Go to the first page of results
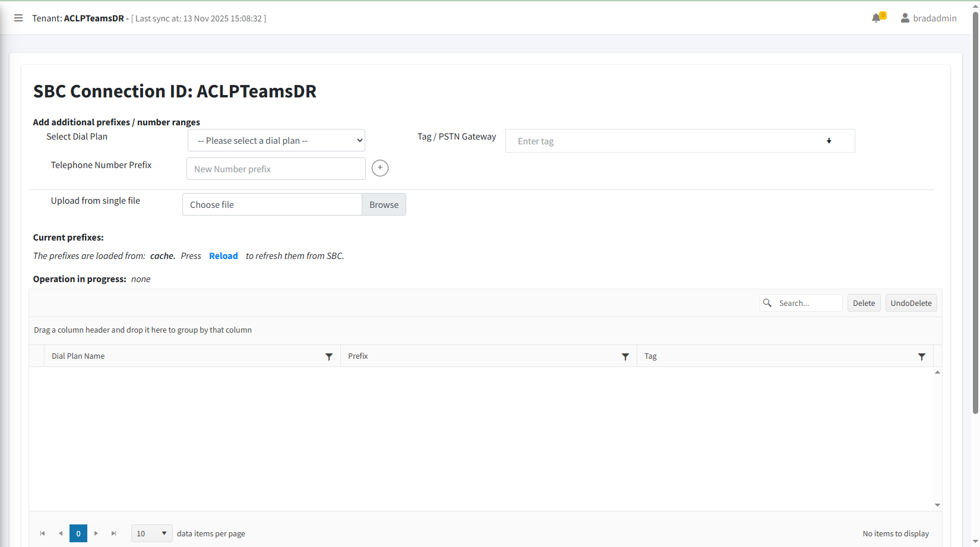This screenshot has width=980, height=547. coord(43,533)
